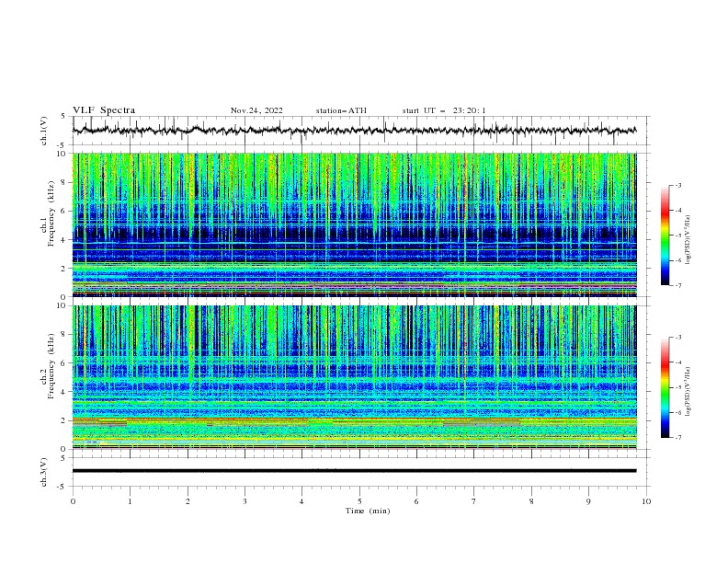This screenshot has height=563, width=728.
Task: Click inside the ch.2 spectrogram panel
Action: [x=354, y=377]
